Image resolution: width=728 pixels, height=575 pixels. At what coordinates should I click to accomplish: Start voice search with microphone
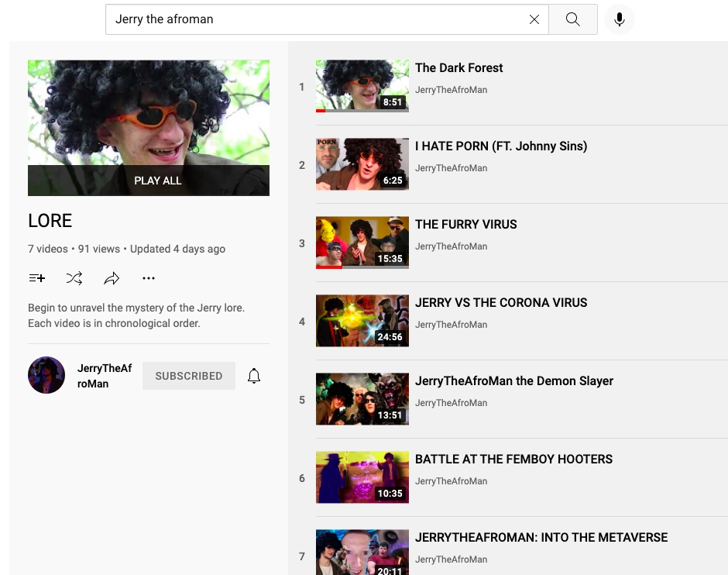click(620, 19)
